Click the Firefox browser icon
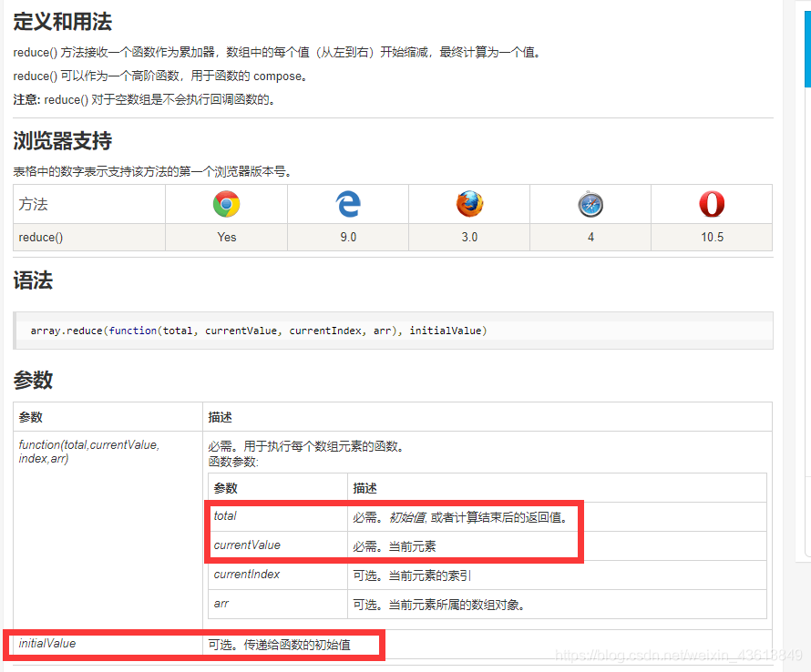The width and height of the screenshot is (811, 672). 468,204
